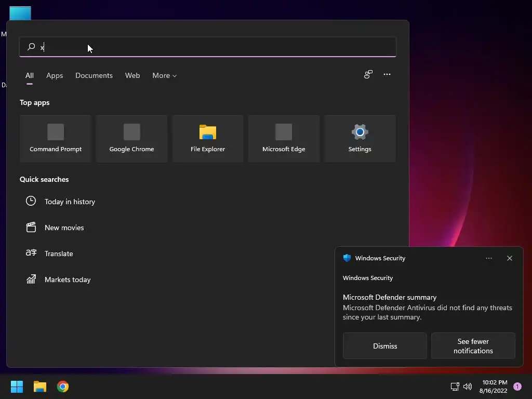The image size is (532, 399).
Task: Click the Quick searches heading
Action: [44, 179]
